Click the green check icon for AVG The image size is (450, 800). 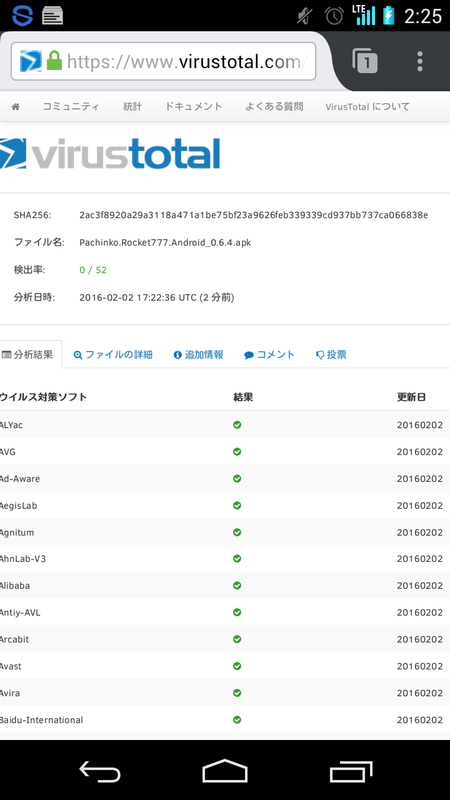(x=237, y=452)
